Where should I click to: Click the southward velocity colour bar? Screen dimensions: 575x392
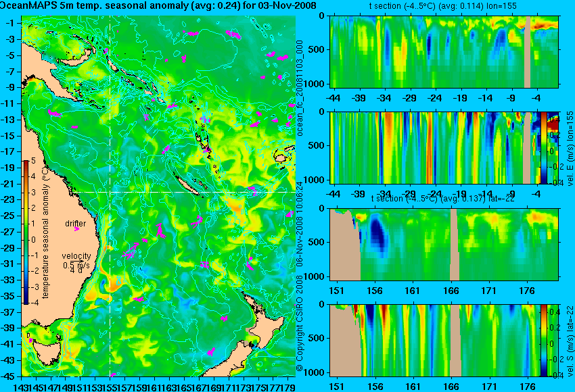point(544,341)
